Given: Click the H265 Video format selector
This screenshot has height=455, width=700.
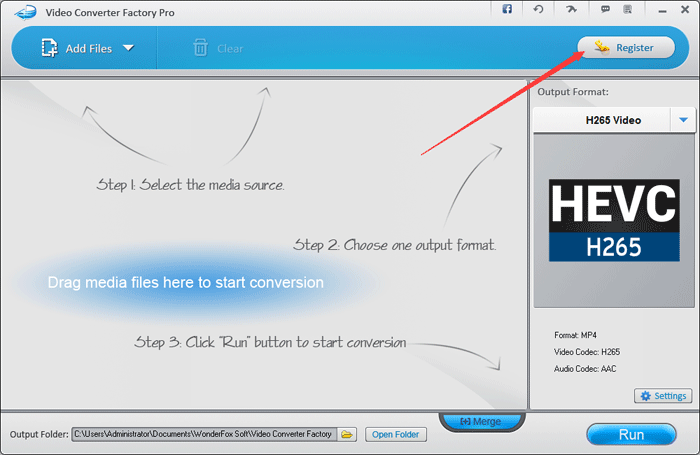Looking at the screenshot, I should 614,120.
